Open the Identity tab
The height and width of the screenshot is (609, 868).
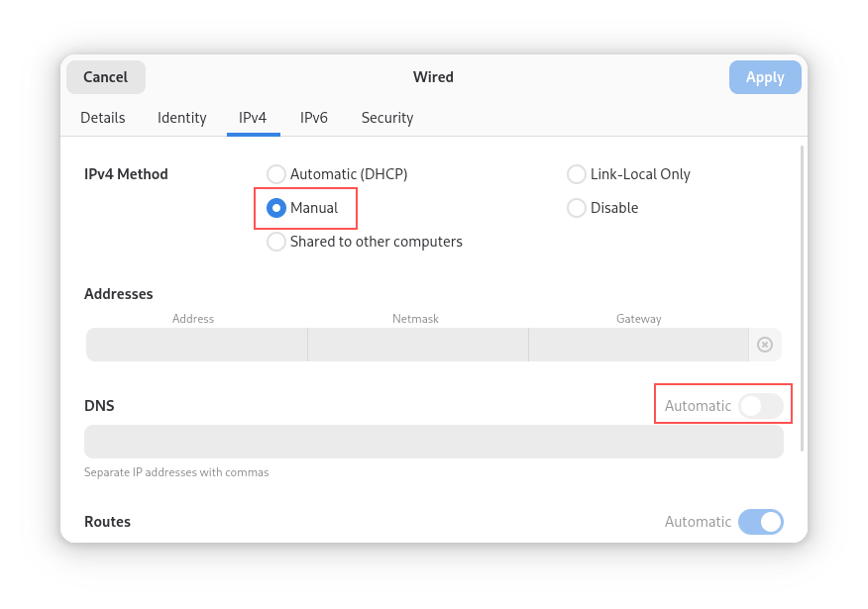(181, 117)
